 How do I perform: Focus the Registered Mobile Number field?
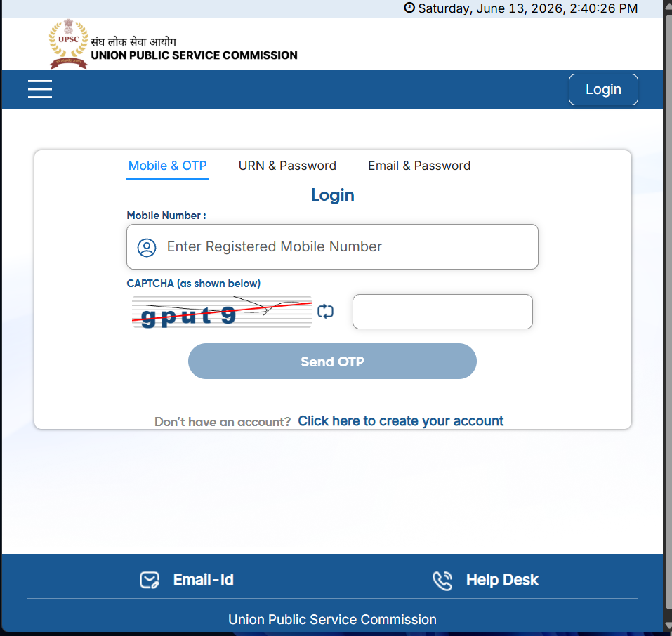[332, 247]
